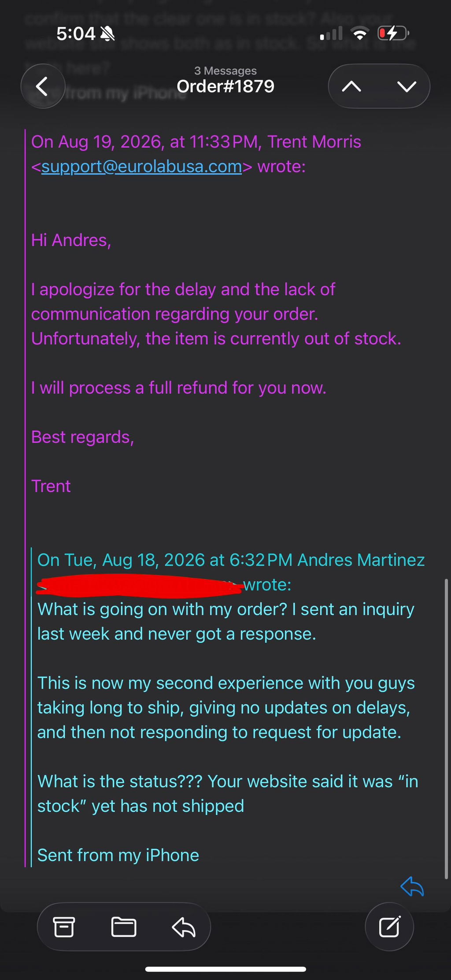The height and width of the screenshot is (980, 451).
Task: Tap the battery charging indicator
Action: [393, 33]
